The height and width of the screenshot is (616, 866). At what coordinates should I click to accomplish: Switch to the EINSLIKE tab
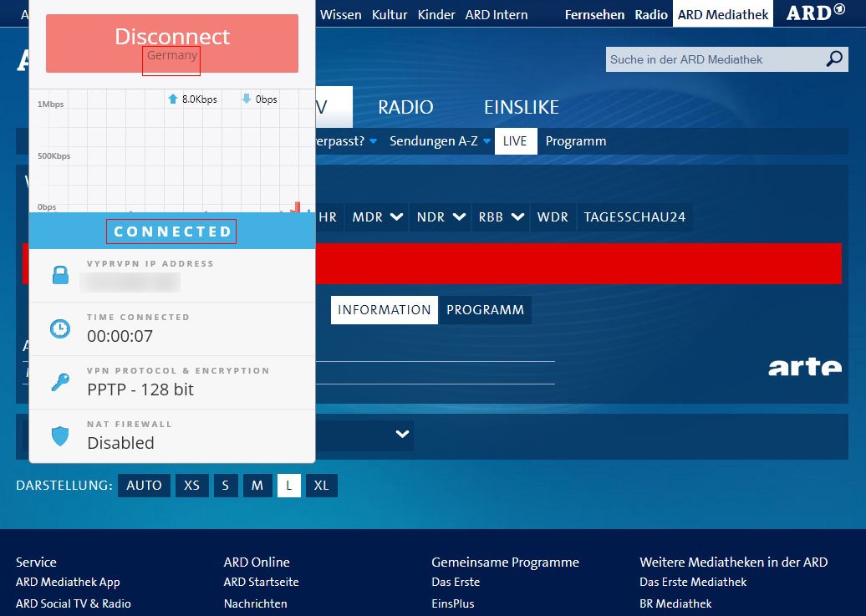tap(522, 107)
